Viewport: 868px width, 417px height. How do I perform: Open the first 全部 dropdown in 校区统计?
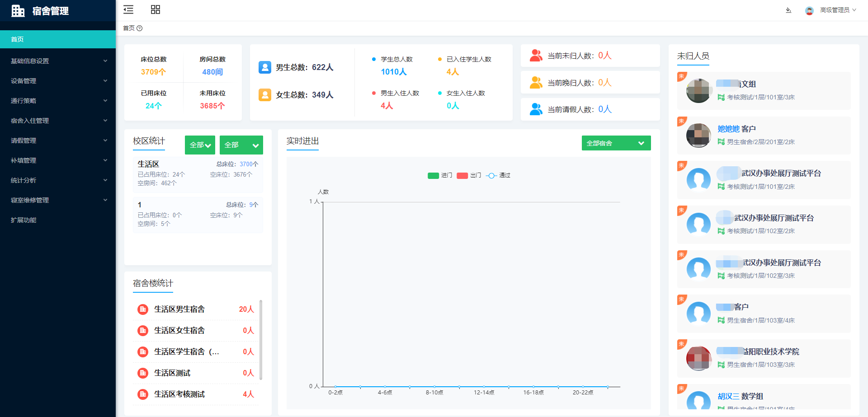(200, 145)
